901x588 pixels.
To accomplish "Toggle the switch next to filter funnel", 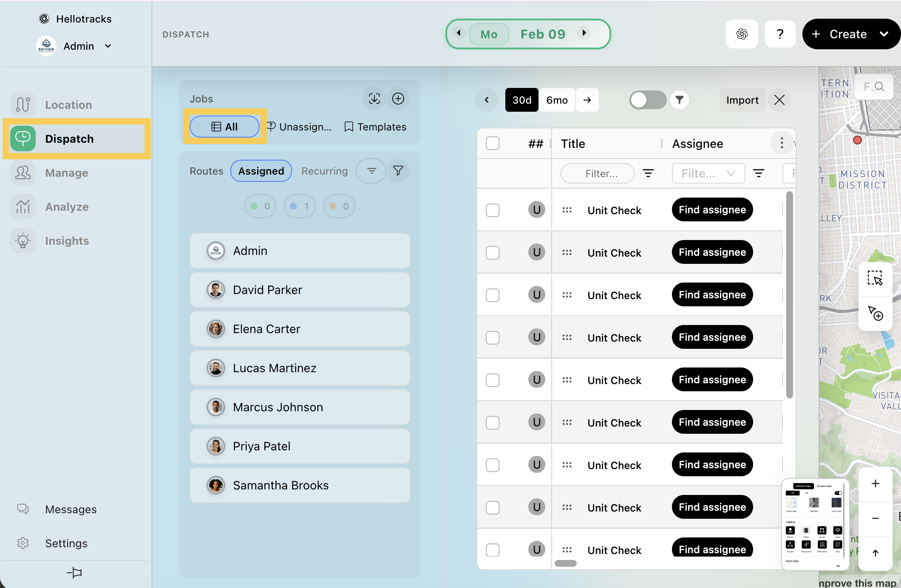I will 647,100.
